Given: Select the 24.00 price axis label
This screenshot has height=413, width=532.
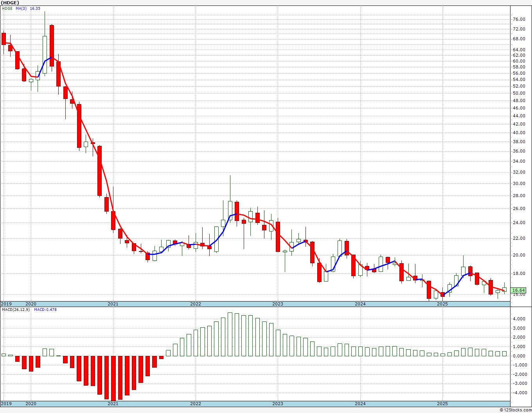Looking at the screenshot, I should coord(519,223).
